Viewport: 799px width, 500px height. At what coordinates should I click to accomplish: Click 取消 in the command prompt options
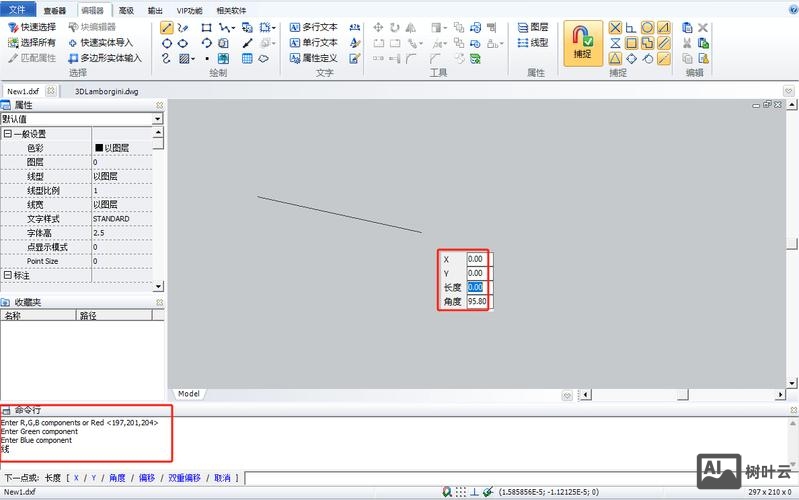(222, 478)
